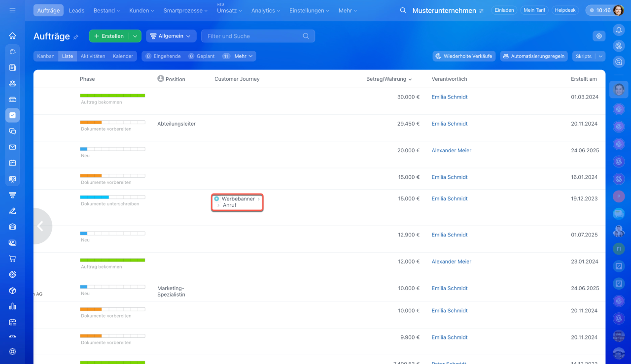Open list settings gear icon
The height and width of the screenshot is (364, 631).
click(599, 36)
